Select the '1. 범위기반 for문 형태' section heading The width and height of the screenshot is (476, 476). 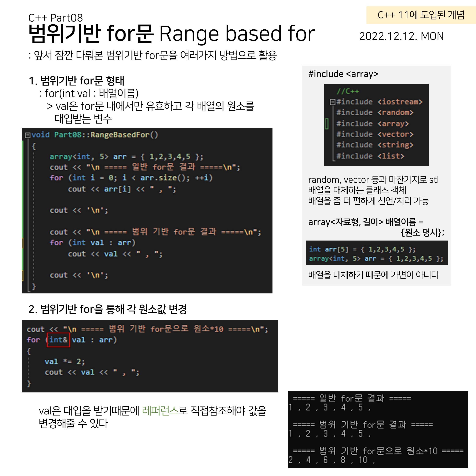coord(76,81)
